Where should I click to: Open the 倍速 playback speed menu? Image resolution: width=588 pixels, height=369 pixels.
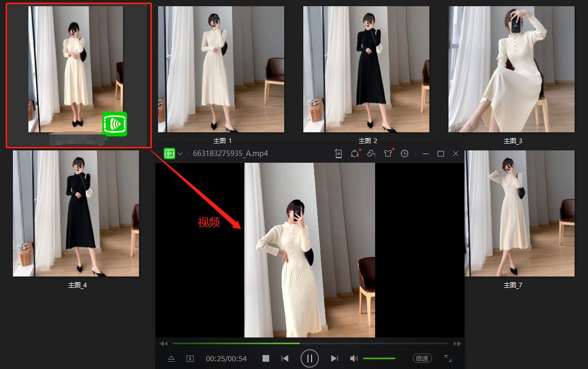(422, 358)
